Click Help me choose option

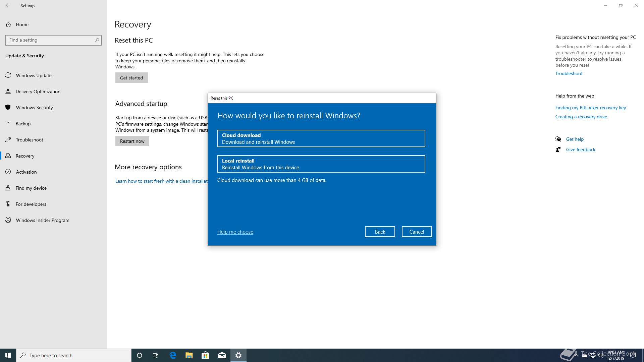(x=235, y=232)
